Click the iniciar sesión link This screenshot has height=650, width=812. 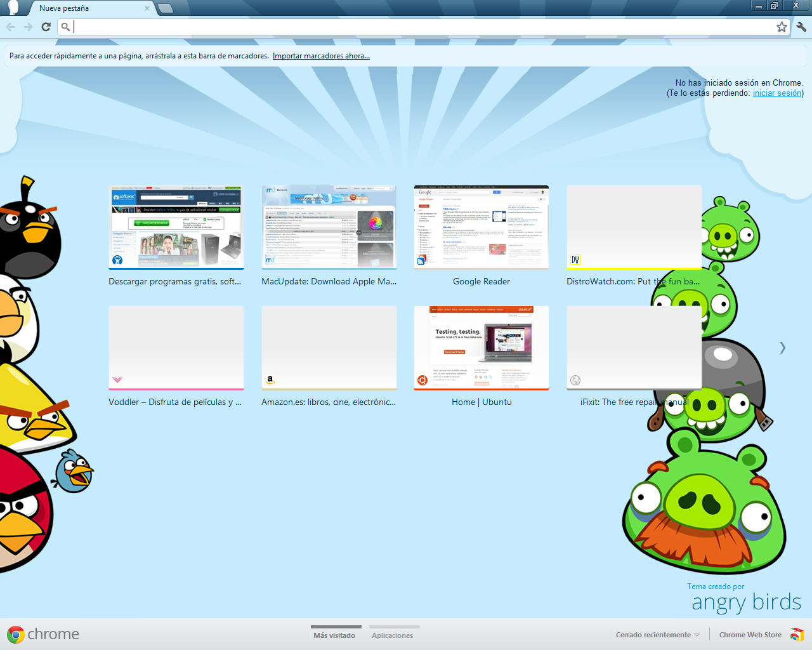click(x=777, y=93)
